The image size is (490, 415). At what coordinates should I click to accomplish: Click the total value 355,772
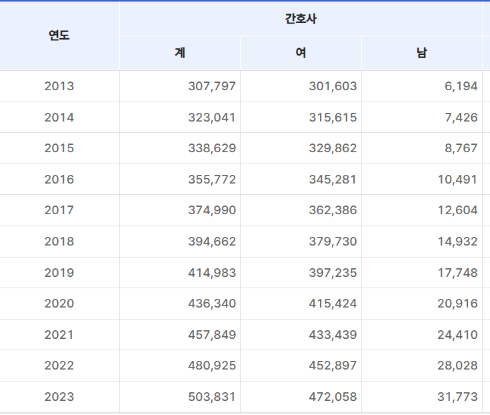point(212,180)
